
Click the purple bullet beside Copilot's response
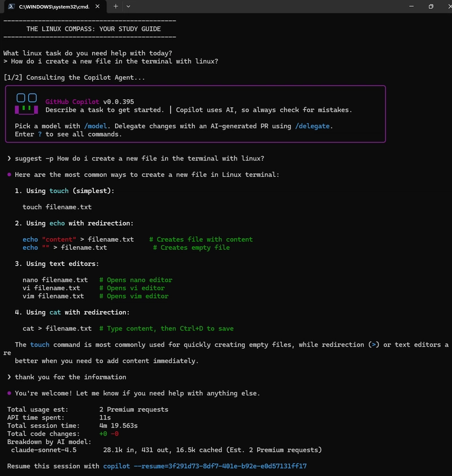tap(9, 175)
